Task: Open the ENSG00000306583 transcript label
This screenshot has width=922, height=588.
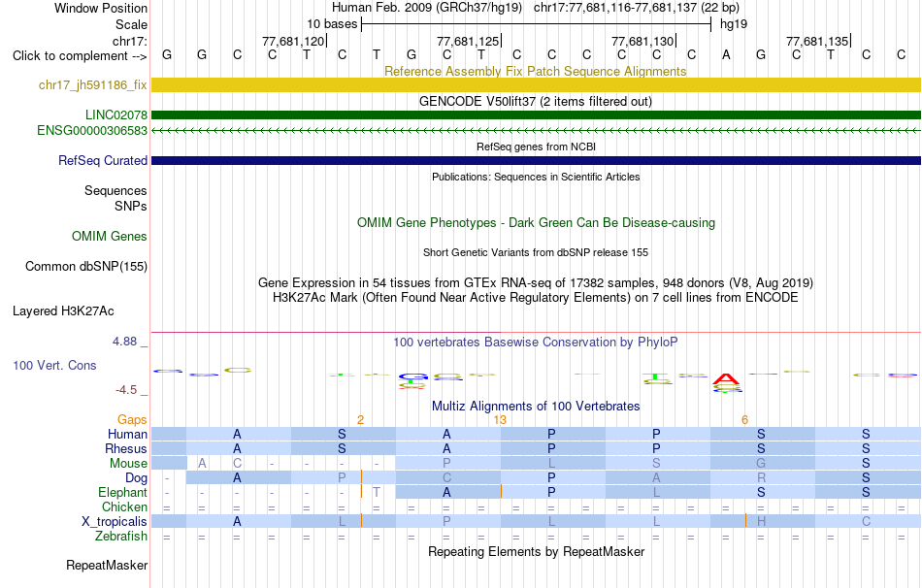Action: point(92,131)
